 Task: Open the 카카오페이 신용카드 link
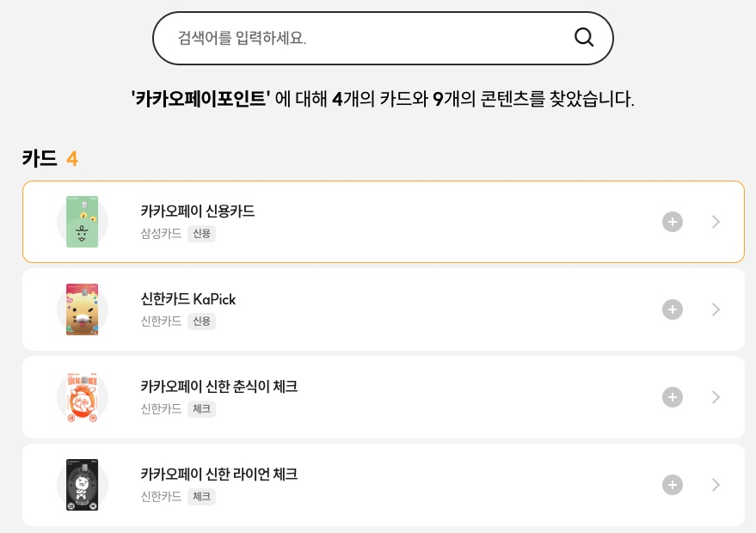click(197, 211)
